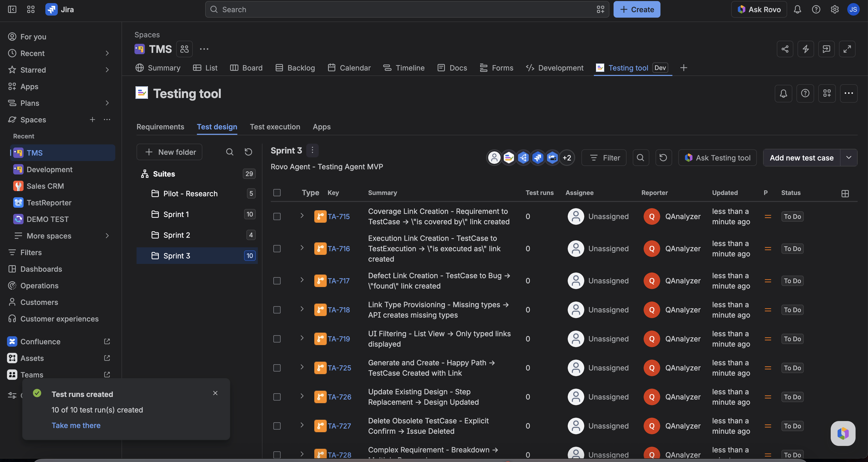Click the New folder button
Screen dimensions: 868x462
pyautogui.click(x=169, y=152)
